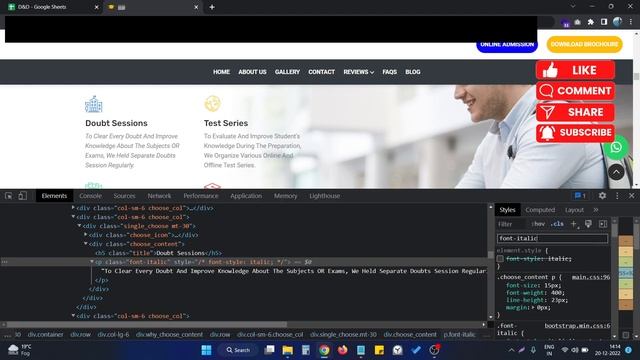The width and height of the screenshot is (640, 360).
Task: Open the rendering emulation paintbrush icon in Styles
Action: tap(588, 224)
